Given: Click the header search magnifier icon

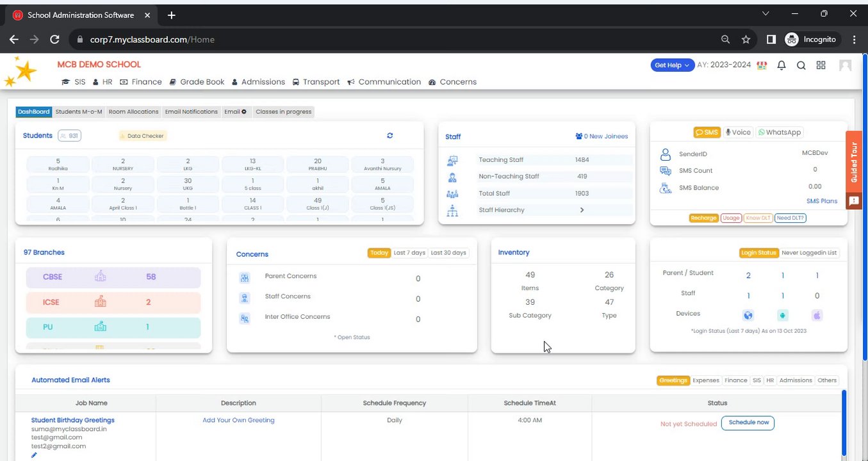Looking at the screenshot, I should (801, 65).
